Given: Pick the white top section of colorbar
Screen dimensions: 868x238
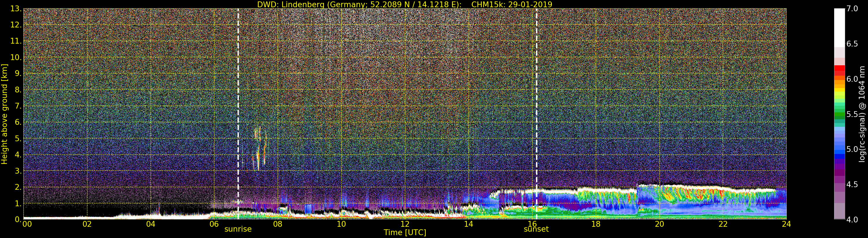Looking at the screenshot, I should pos(839,27).
